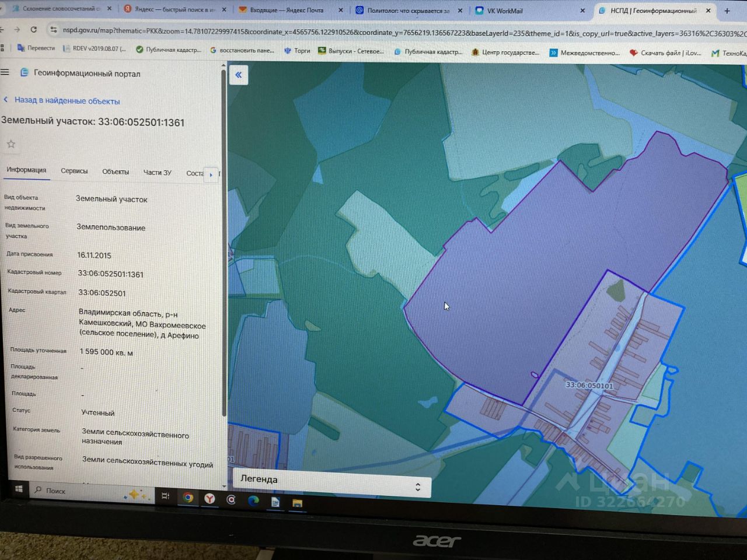747x560 pixels.
Task: Open Google Chrome from the taskbar
Action: 188,498
